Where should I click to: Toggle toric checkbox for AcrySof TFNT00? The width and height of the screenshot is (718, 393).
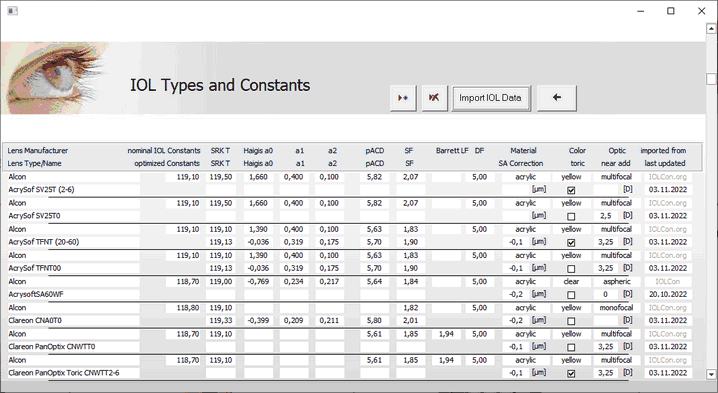571,269
